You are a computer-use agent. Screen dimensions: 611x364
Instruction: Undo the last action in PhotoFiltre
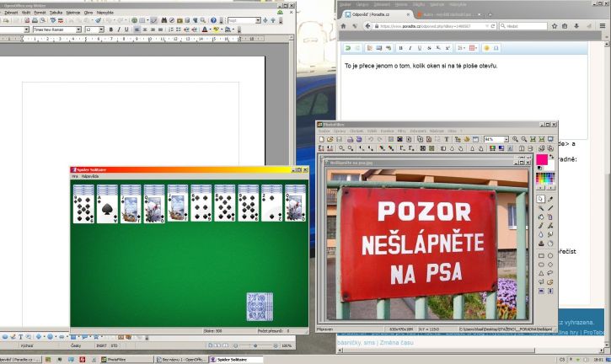pos(371,139)
